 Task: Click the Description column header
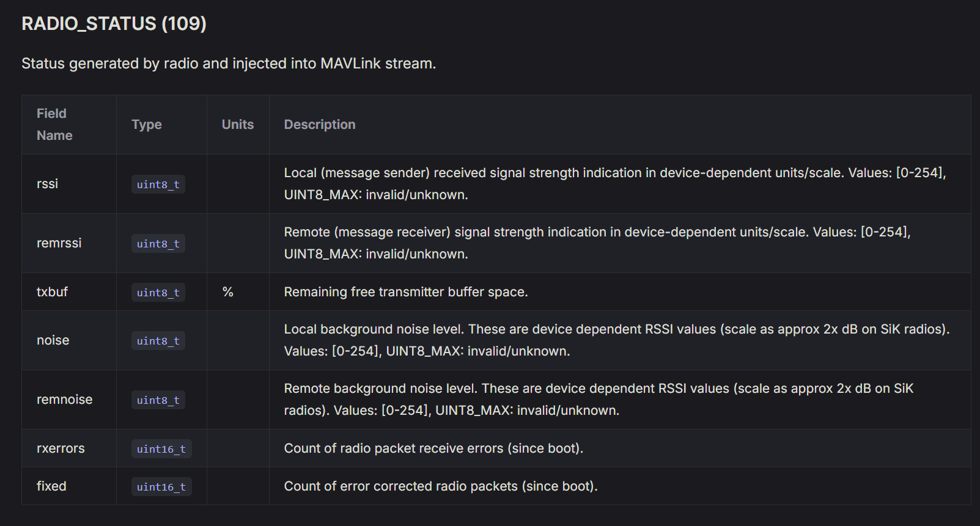319,125
